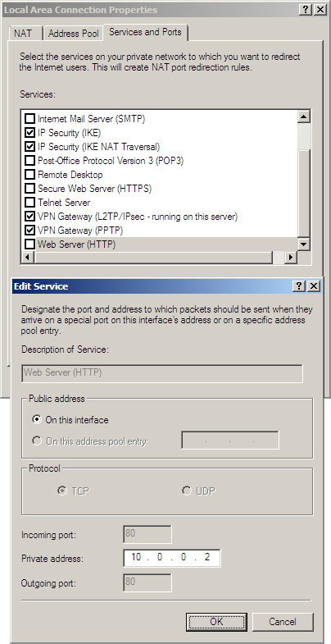Close the Edit Service dialog with X
The height and width of the screenshot is (644, 331).
pos(313,286)
